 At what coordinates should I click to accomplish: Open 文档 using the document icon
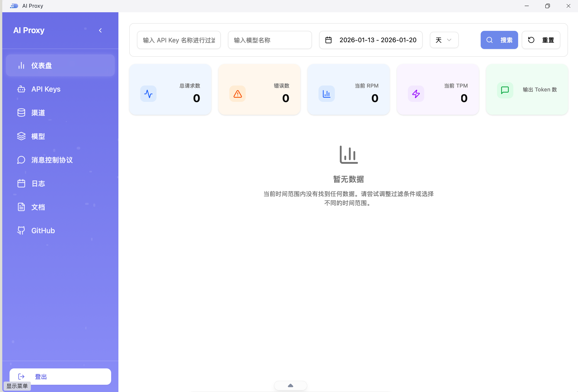21,207
